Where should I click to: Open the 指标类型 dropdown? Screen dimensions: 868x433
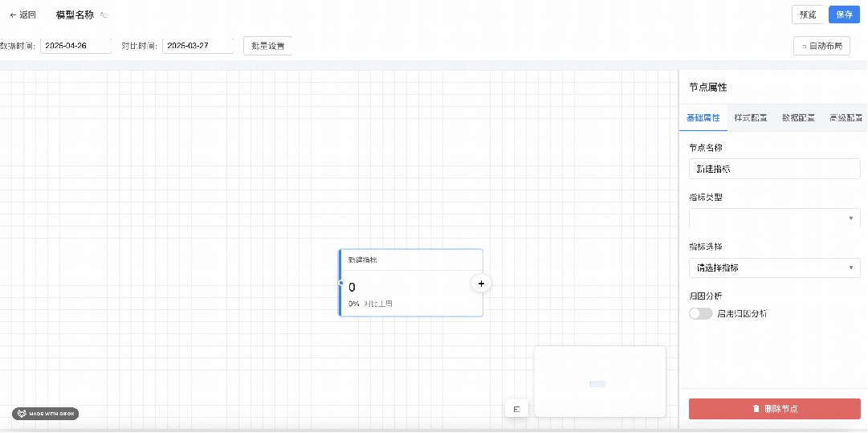point(774,219)
